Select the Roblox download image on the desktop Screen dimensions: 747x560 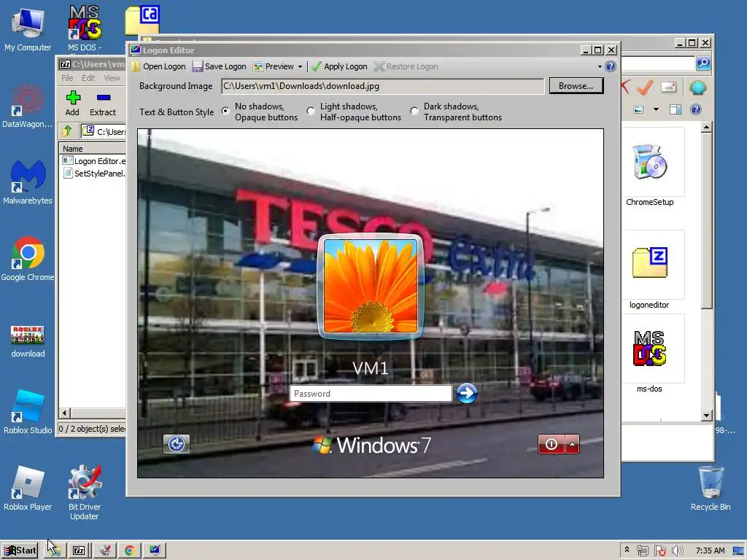pyautogui.click(x=28, y=341)
